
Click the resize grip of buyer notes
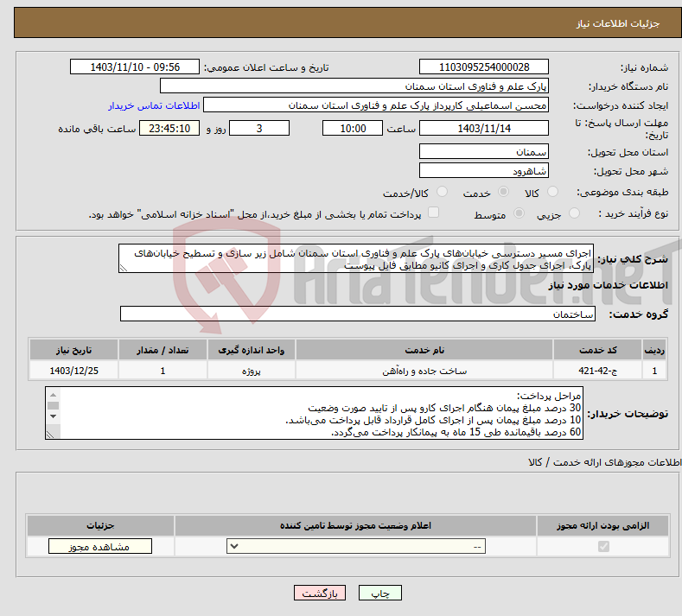click(50, 435)
